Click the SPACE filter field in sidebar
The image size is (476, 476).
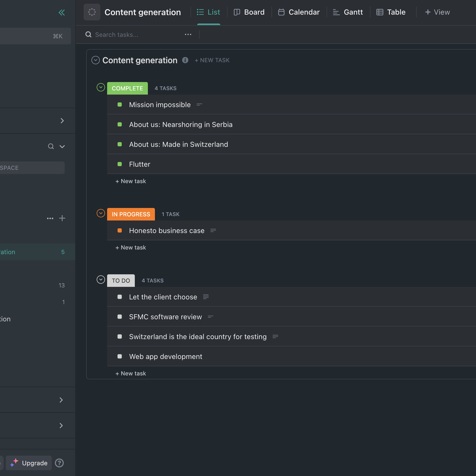(x=32, y=168)
